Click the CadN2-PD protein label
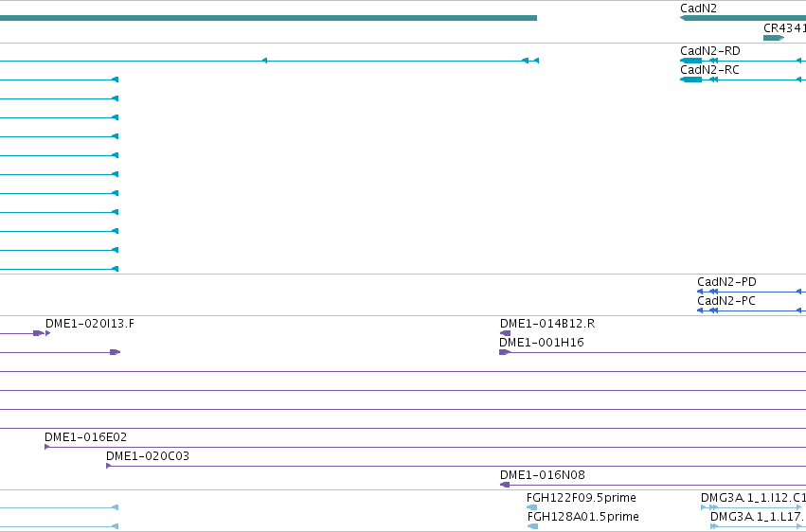This screenshot has height=532, width=806. pyautogui.click(x=726, y=282)
